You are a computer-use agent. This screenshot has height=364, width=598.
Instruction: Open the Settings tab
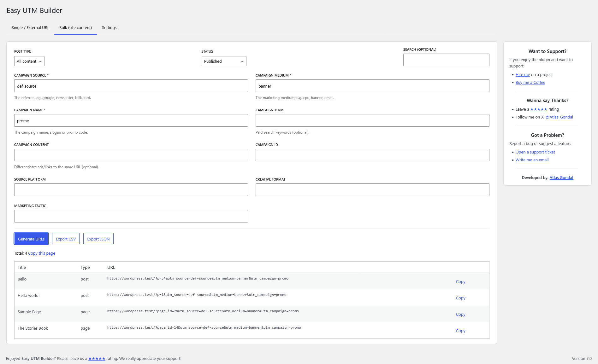click(109, 28)
